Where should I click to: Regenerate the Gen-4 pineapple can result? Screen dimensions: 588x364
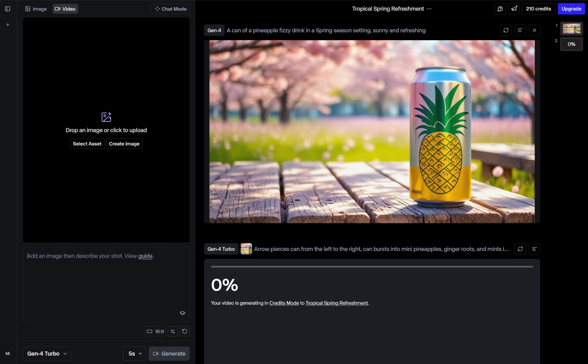tap(506, 30)
